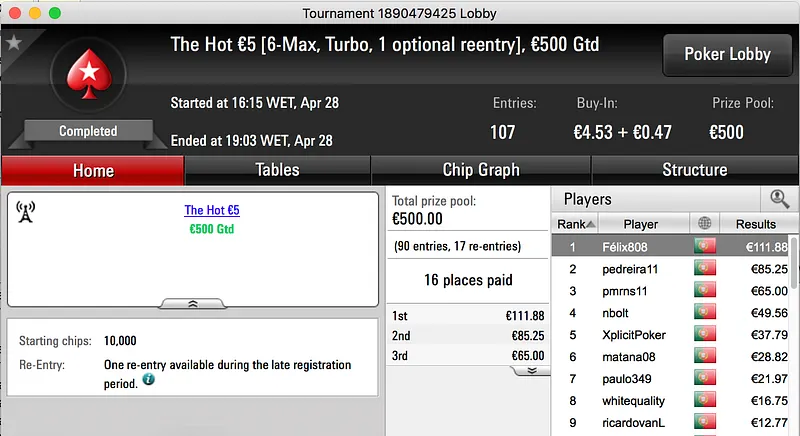Switch to the Tables tab
This screenshot has width=800, height=436.
(x=277, y=170)
